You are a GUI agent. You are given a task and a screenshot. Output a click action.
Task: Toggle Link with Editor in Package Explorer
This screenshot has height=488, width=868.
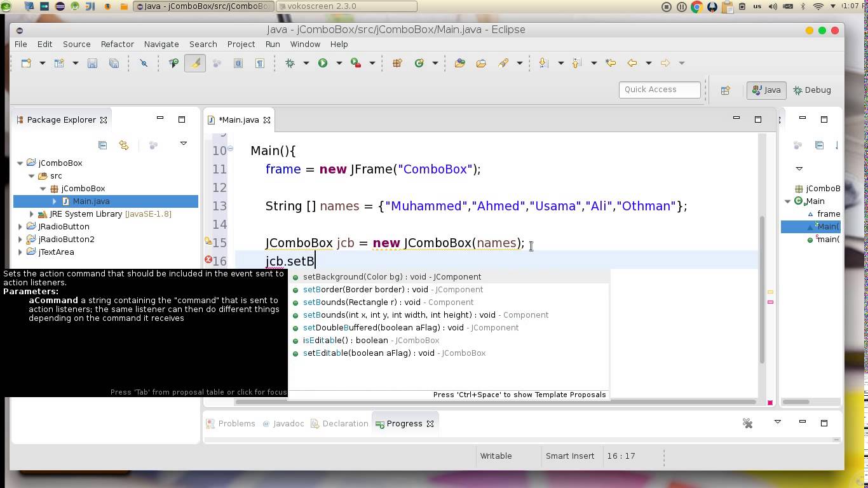pyautogui.click(x=124, y=145)
